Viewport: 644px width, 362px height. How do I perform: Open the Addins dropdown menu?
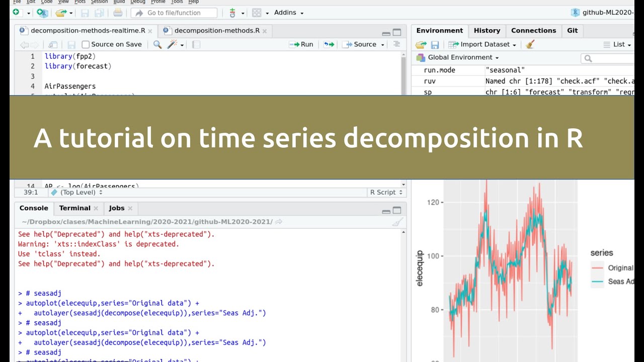(289, 13)
